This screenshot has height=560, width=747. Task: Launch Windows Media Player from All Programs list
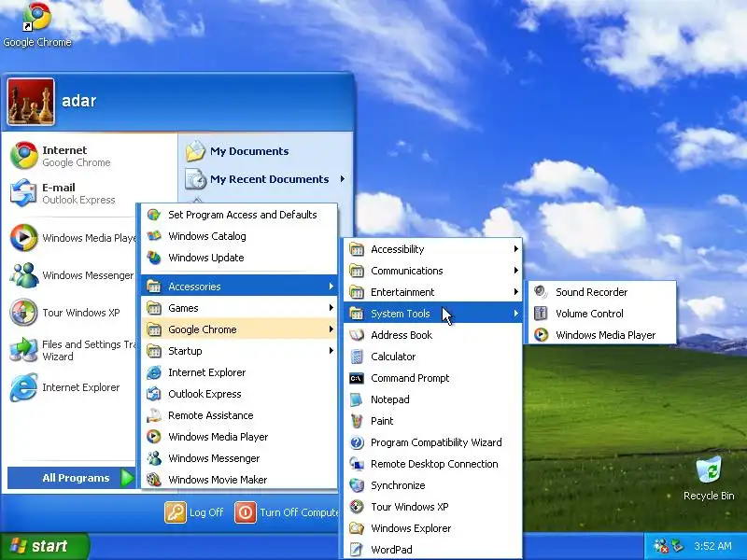point(240,437)
